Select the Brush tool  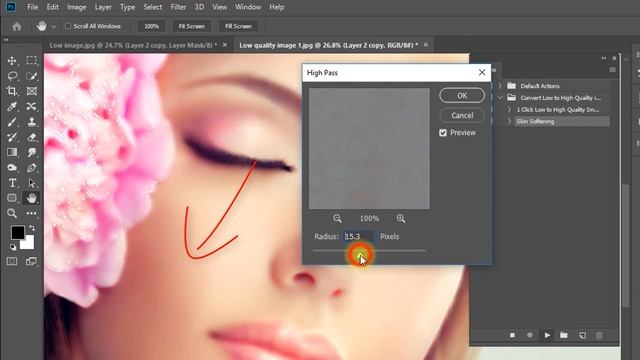12,122
